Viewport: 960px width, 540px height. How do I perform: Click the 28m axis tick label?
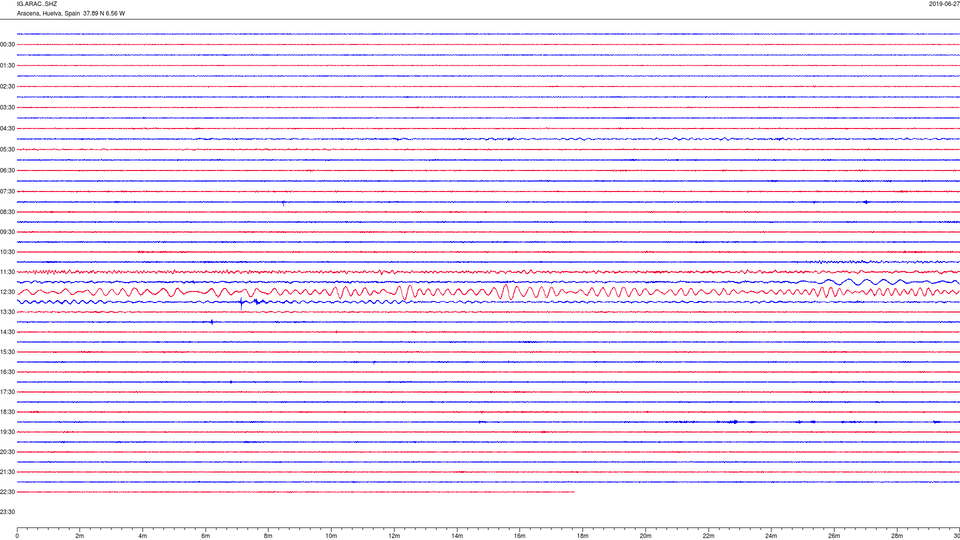[x=897, y=536]
